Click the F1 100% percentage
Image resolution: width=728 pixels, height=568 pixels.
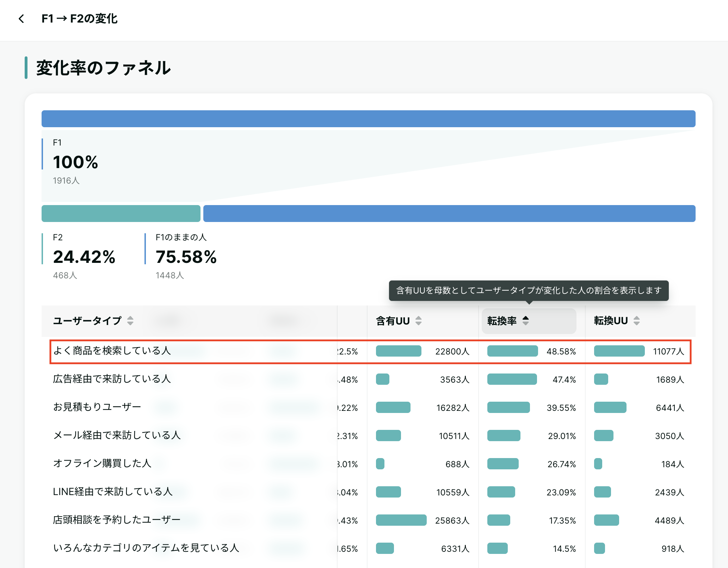75,162
